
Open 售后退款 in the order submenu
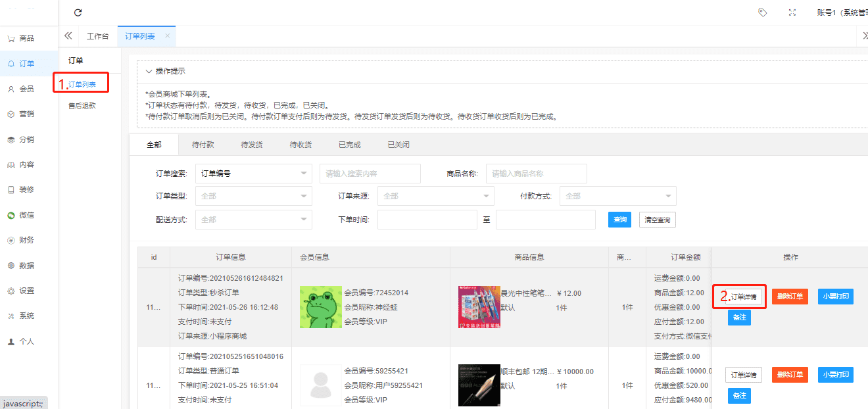[82, 105]
